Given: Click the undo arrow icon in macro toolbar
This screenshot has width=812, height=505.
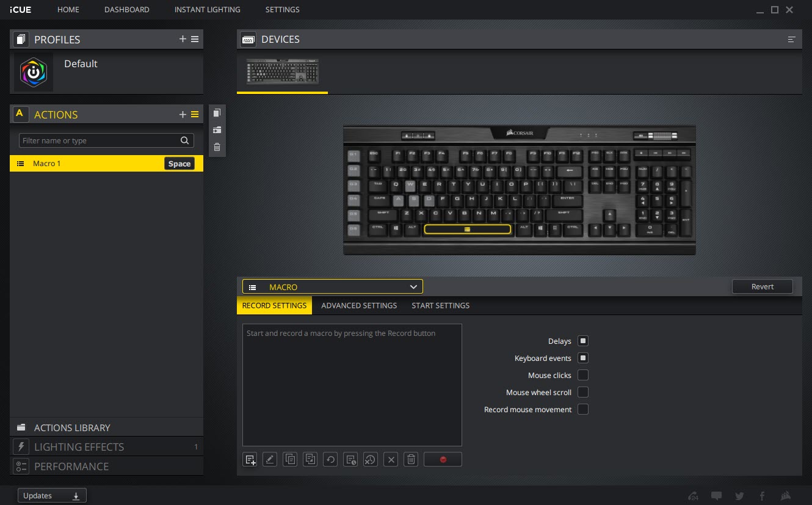Looking at the screenshot, I should tap(330, 459).
